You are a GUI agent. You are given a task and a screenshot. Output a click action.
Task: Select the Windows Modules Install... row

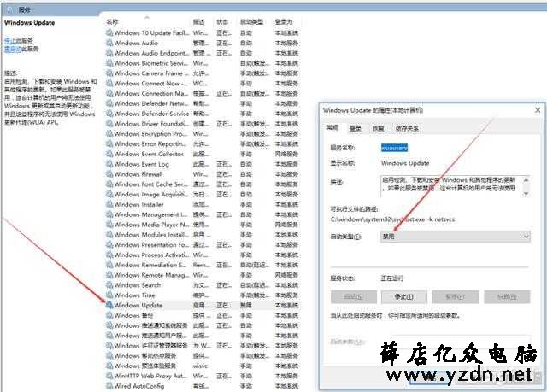click(202, 235)
